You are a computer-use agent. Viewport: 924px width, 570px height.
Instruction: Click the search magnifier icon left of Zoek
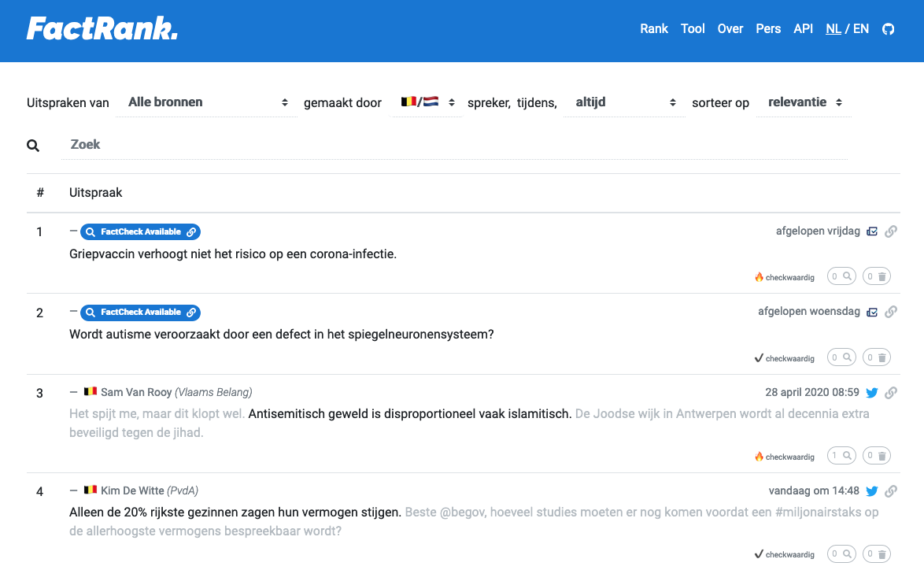pos(33,146)
